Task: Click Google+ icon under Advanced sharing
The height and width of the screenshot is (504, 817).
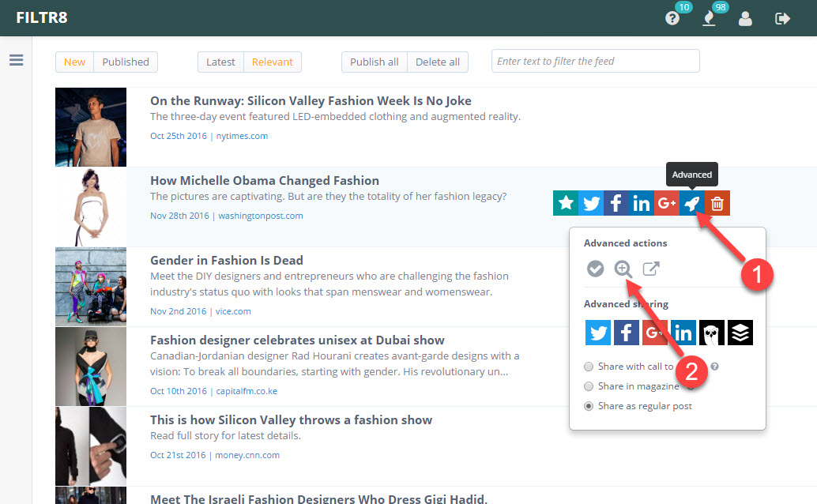Action: coord(654,333)
